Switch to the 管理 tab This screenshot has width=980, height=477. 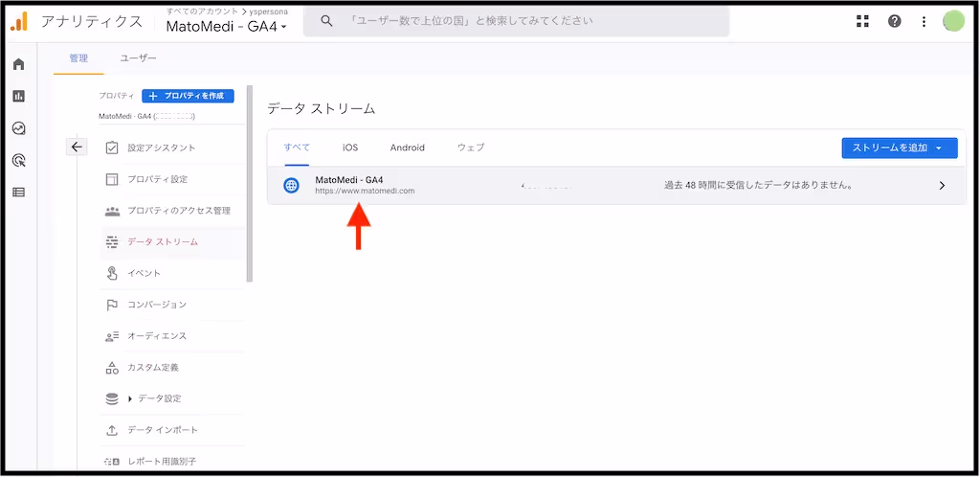(x=78, y=58)
